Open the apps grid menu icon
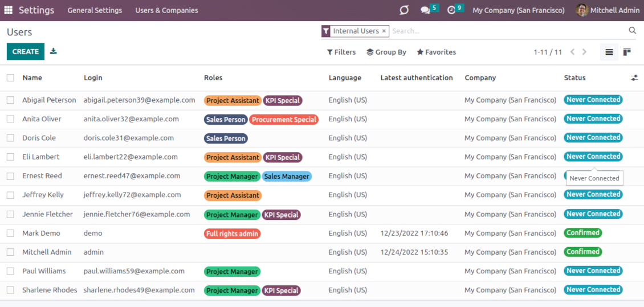644x307 pixels. [9, 10]
